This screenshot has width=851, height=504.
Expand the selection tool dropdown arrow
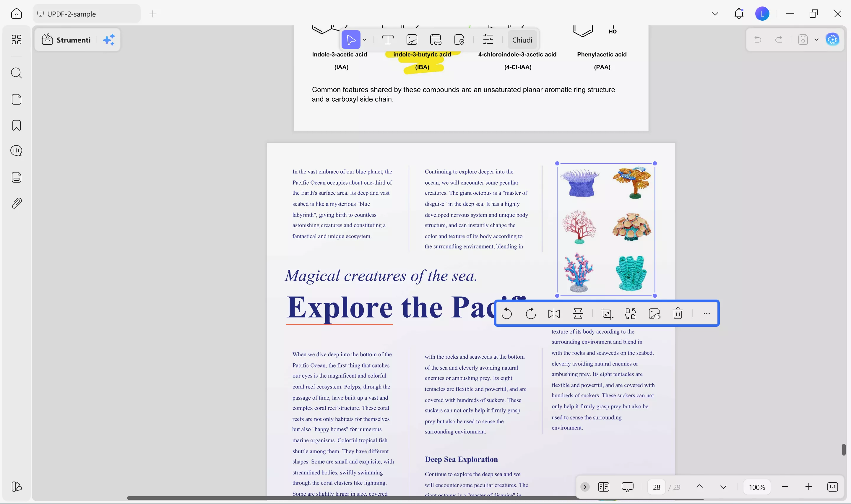(364, 40)
